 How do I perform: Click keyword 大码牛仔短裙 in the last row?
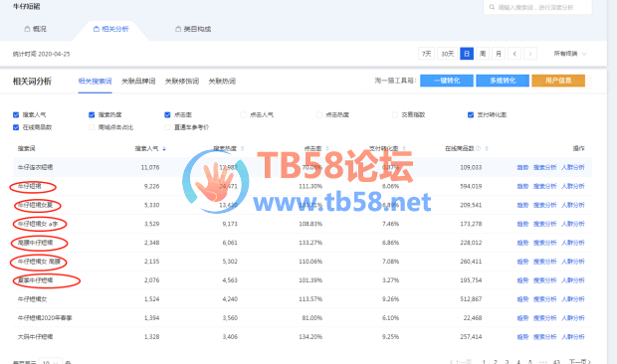click(35, 337)
